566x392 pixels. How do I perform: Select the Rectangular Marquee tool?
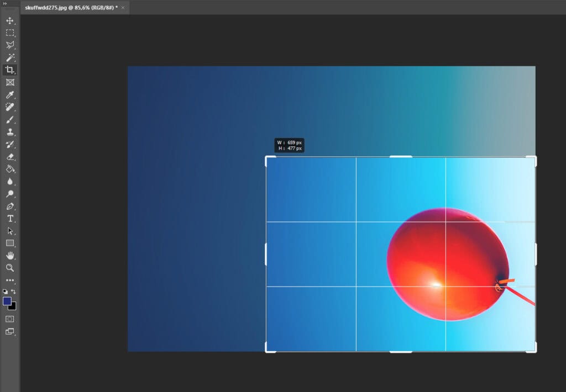9,33
